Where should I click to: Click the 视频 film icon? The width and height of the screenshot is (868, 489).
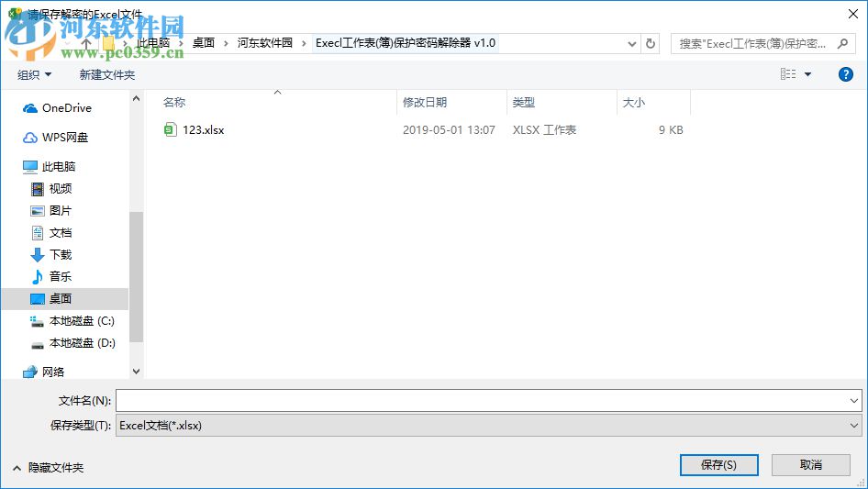tap(37, 189)
